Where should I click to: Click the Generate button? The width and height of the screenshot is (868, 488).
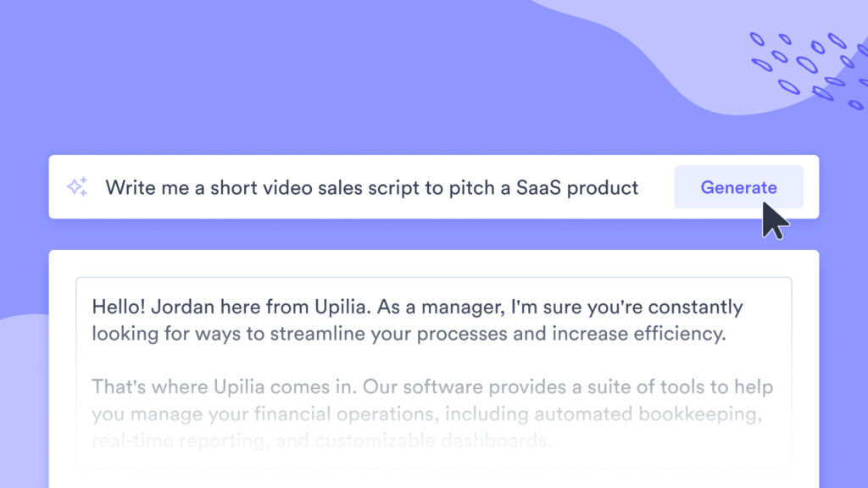coord(738,187)
